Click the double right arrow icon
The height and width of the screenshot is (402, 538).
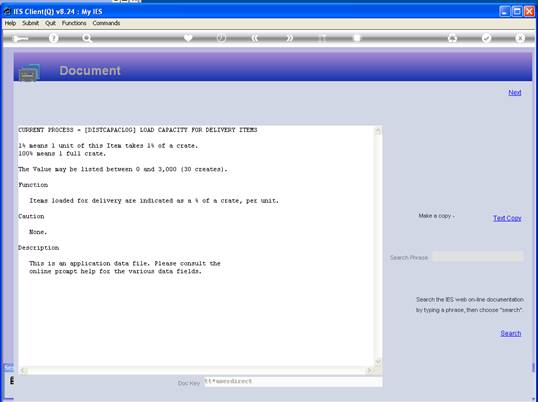pos(290,38)
